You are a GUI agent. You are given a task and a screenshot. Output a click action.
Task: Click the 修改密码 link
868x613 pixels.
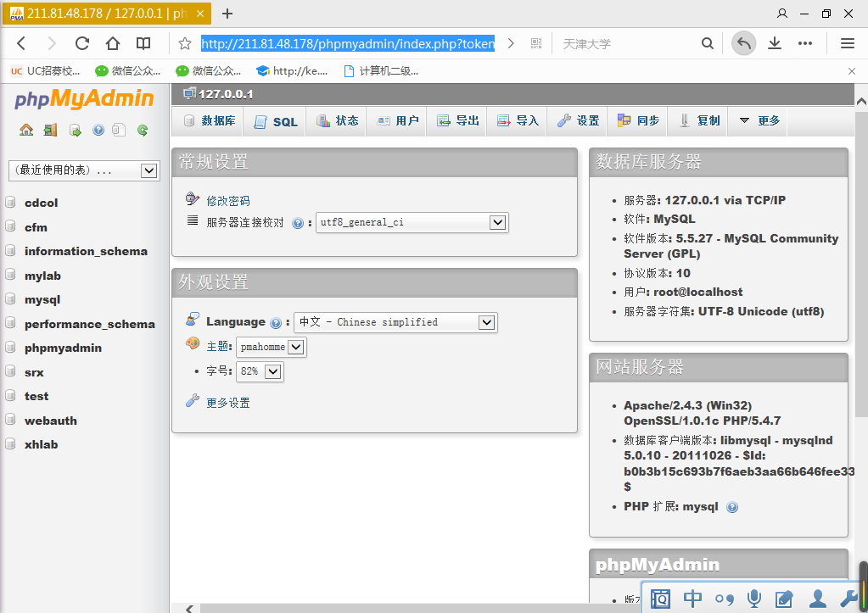pyautogui.click(x=227, y=201)
